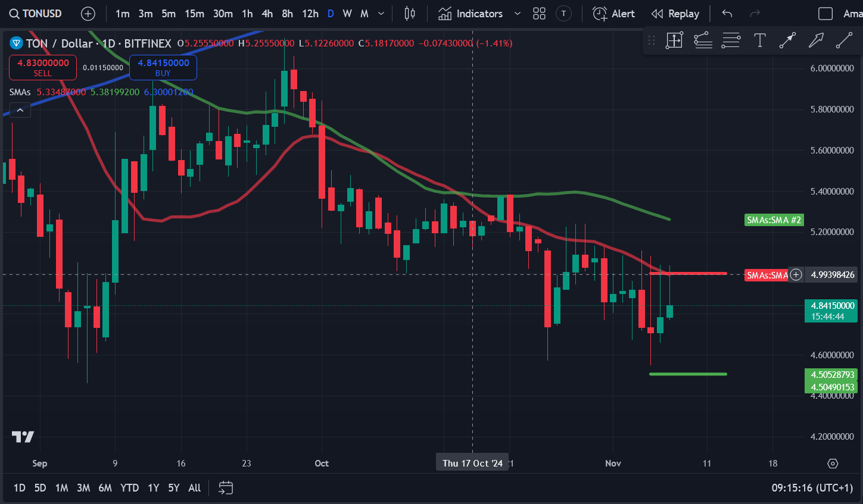Switch to the 3m timeframe
The width and height of the screenshot is (863, 504).
(145, 14)
